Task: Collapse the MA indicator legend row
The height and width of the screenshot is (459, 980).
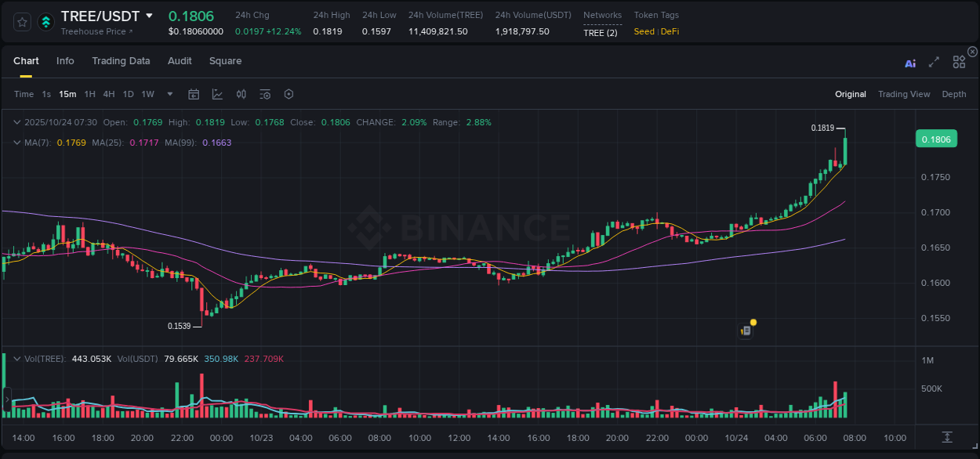Action: pyautogui.click(x=17, y=143)
